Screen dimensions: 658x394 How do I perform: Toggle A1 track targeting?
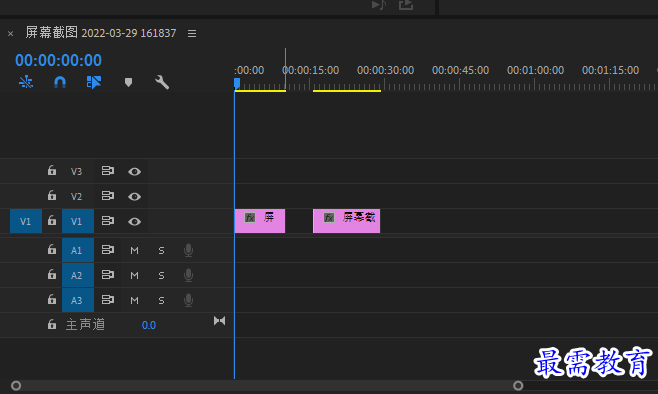[x=78, y=250]
